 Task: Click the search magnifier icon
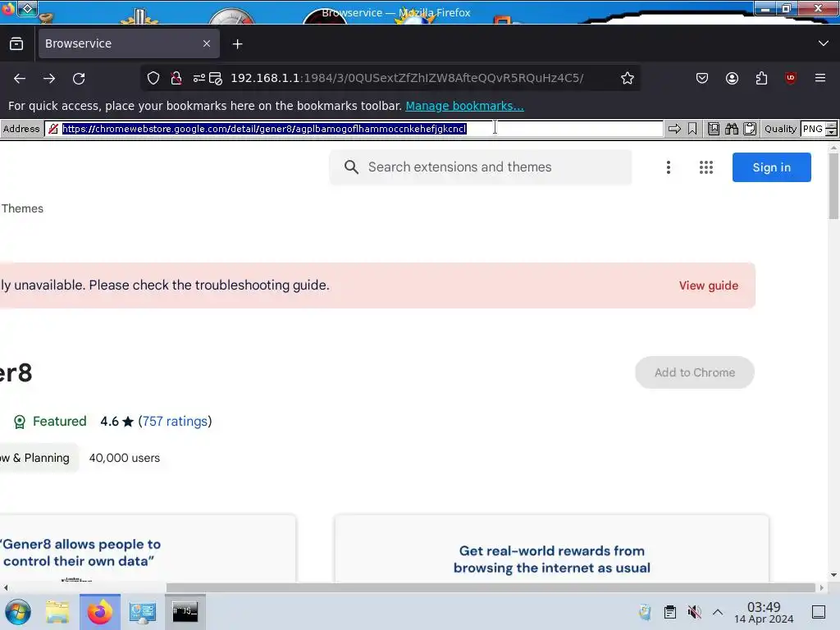click(351, 167)
